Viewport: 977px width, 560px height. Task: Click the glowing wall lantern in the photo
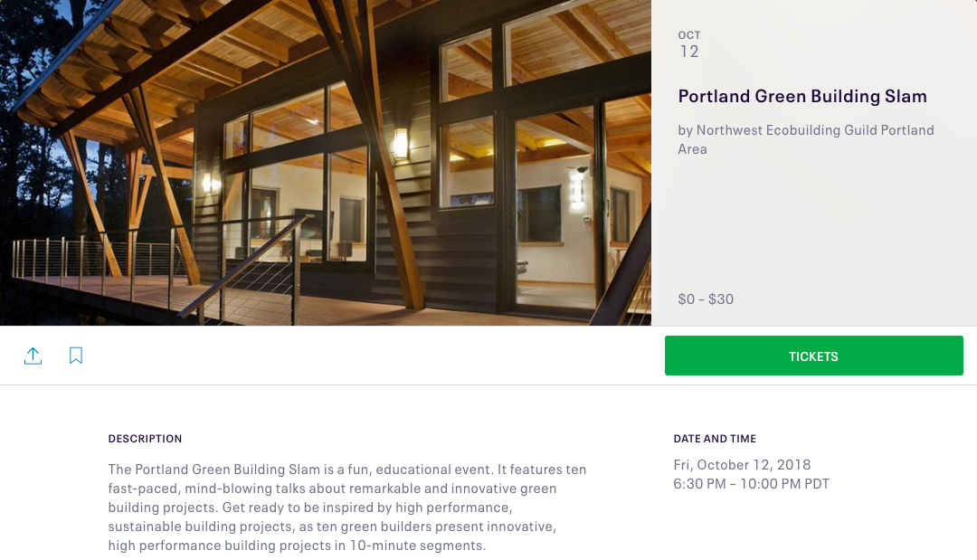pos(400,143)
